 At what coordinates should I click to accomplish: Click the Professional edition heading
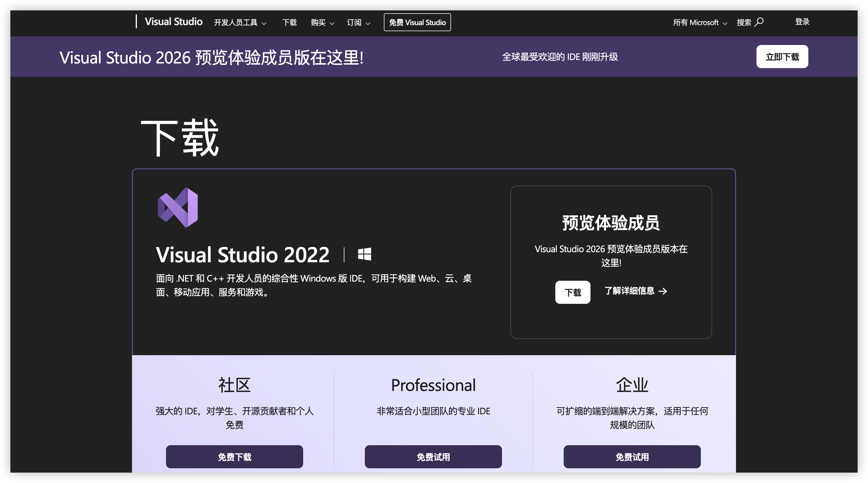tap(433, 385)
